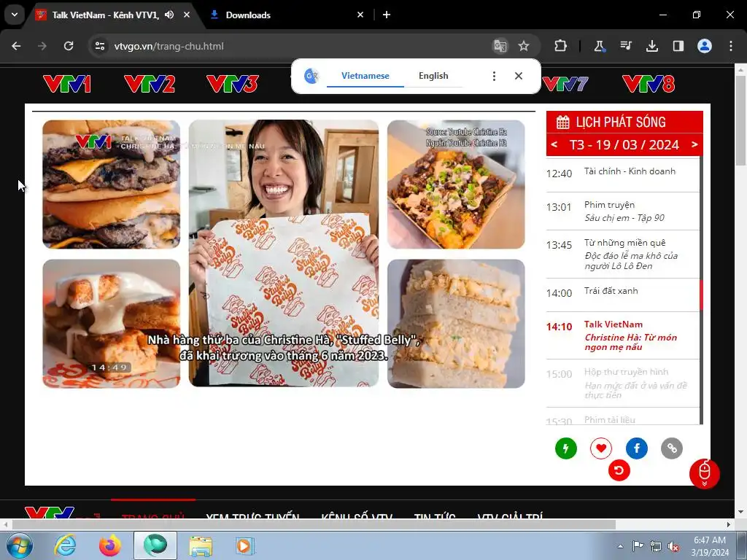
Task: Expand the tab search dropdown arrow
Action: point(15,15)
